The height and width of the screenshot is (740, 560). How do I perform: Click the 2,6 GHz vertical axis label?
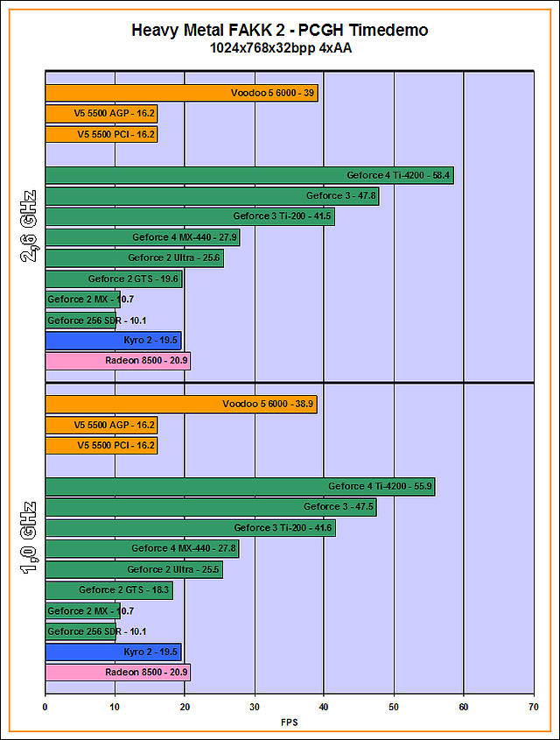coord(28,227)
